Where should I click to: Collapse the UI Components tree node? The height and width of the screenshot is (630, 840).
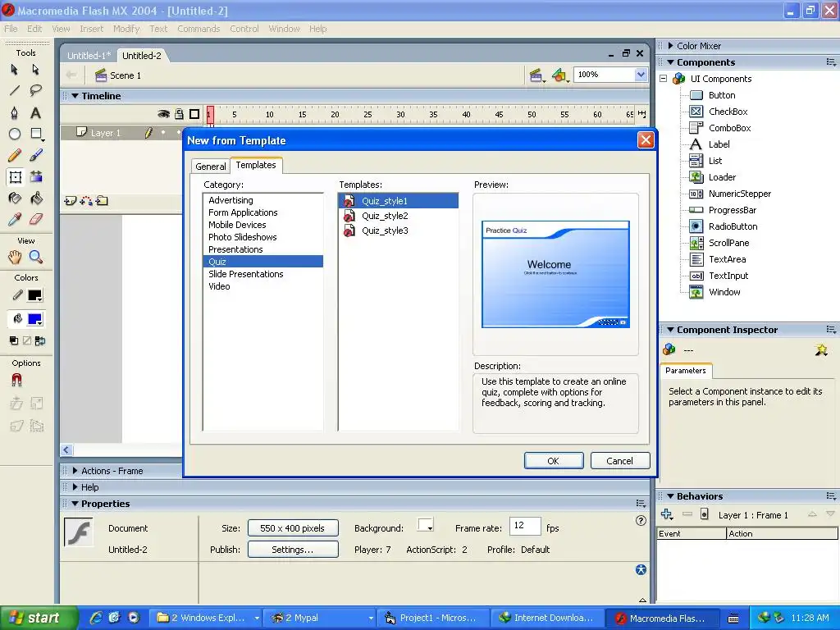tap(663, 79)
